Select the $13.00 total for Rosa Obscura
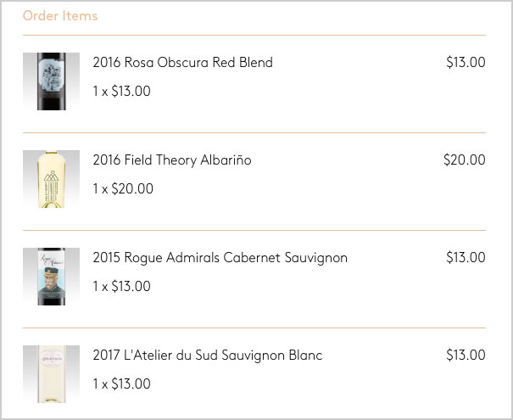 [466, 62]
